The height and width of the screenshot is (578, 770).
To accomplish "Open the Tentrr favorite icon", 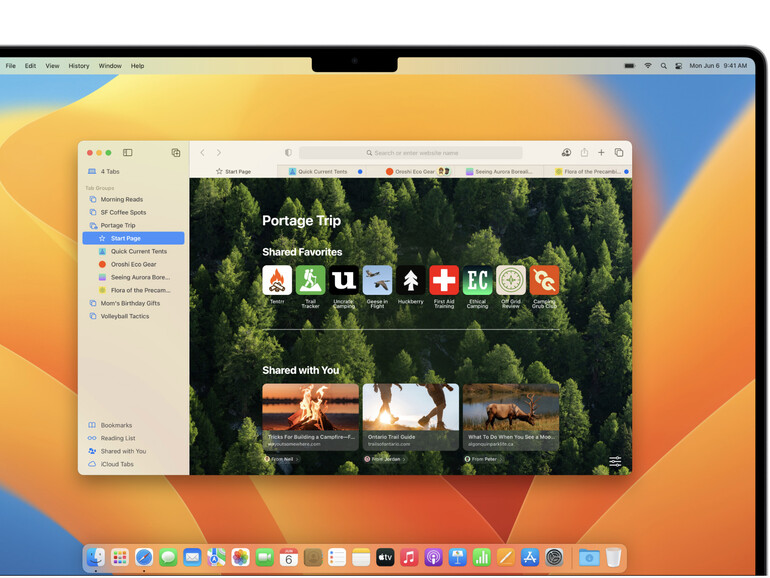I will pos(277,280).
